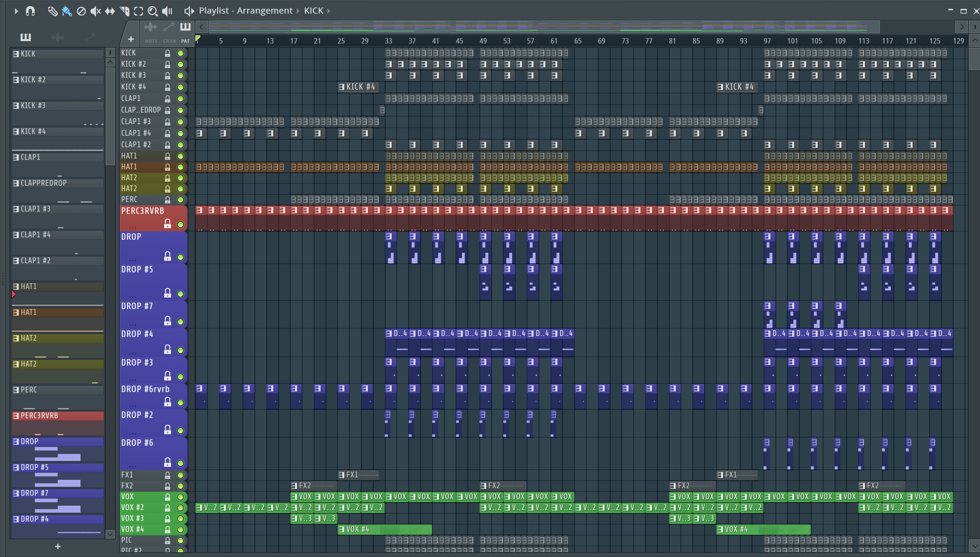Mute the VOX track green light
980x557 pixels.
coord(180,497)
